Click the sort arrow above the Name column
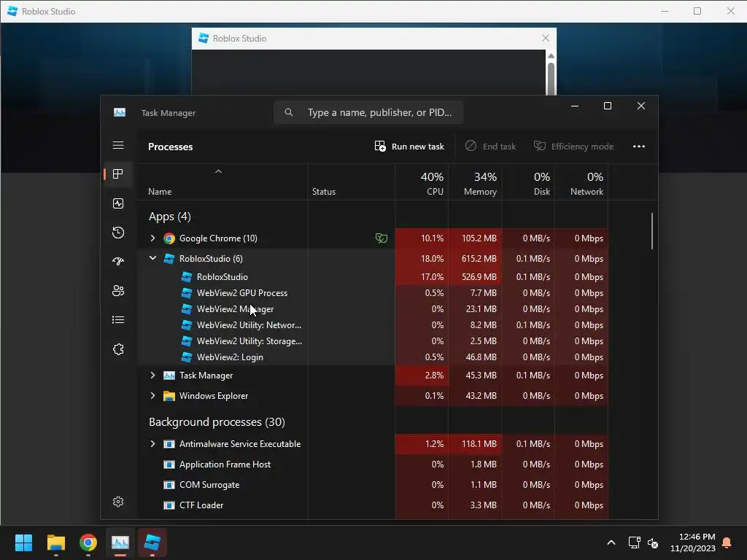This screenshot has height=560, width=747. click(218, 171)
